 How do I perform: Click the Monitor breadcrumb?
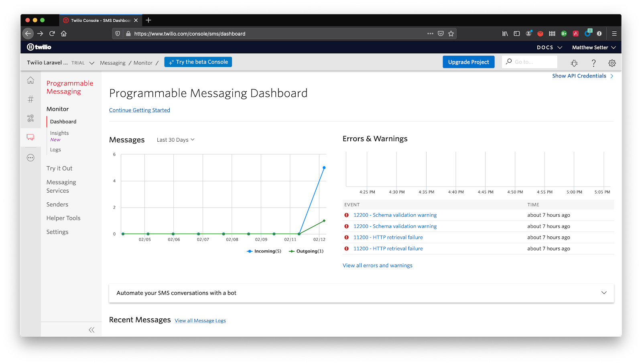pyautogui.click(x=143, y=63)
